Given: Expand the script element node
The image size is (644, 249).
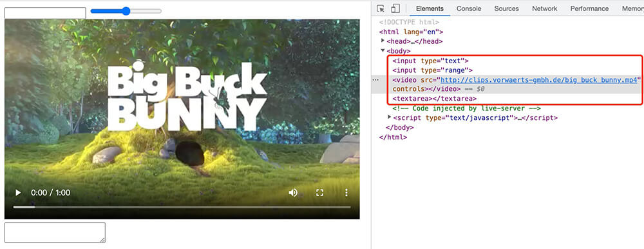Looking at the screenshot, I should [390, 117].
